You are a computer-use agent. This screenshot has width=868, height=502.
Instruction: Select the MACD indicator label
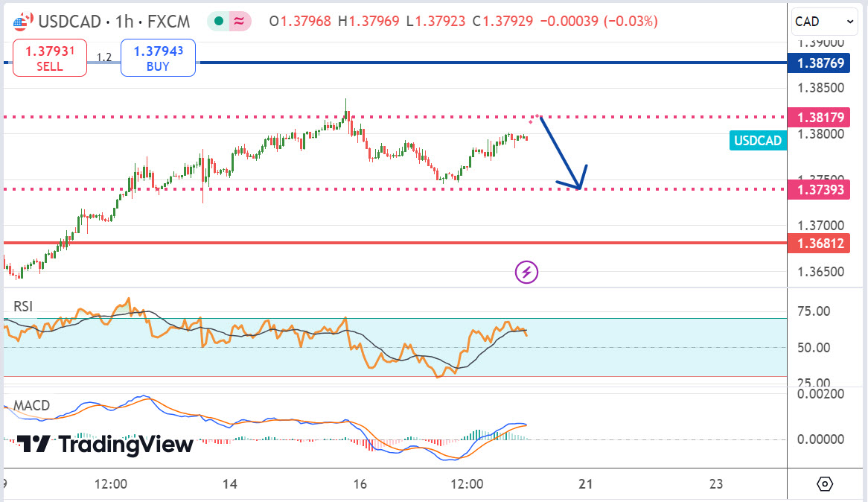point(31,405)
